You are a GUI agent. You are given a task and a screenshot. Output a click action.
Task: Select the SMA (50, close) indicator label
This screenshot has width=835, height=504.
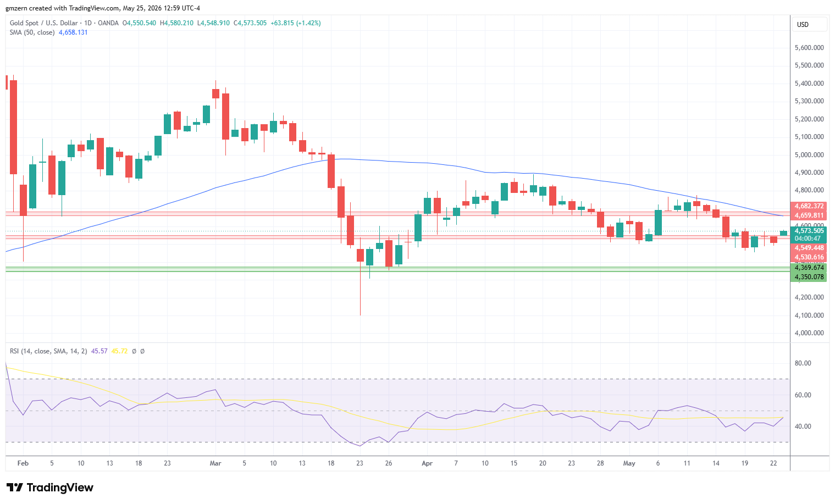[32, 32]
